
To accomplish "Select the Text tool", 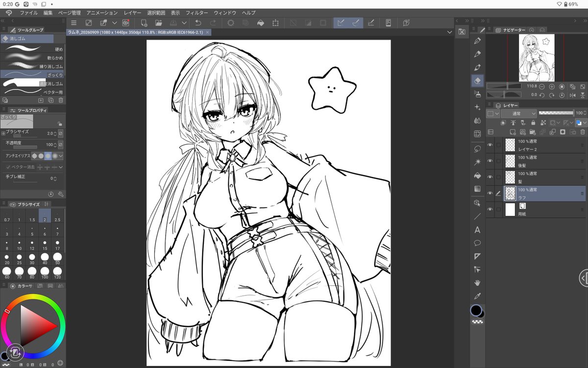I will point(477,230).
